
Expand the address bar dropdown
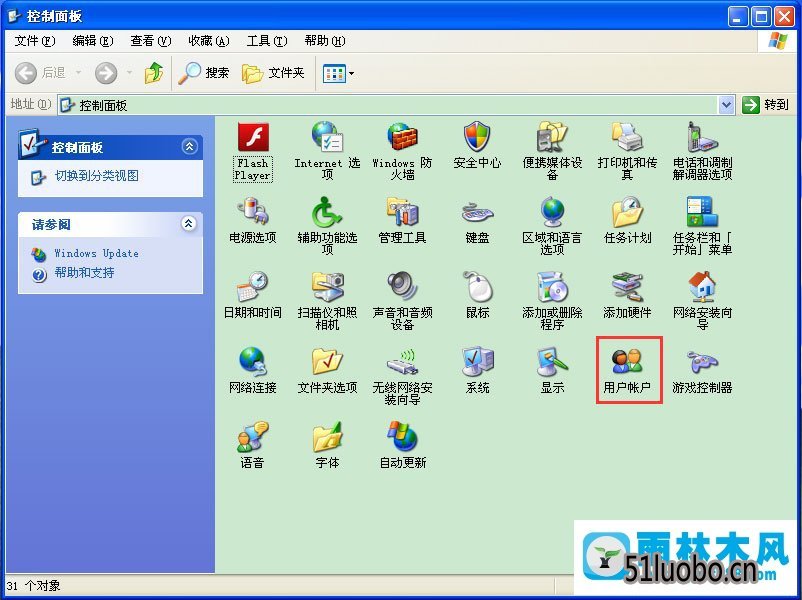(726, 105)
